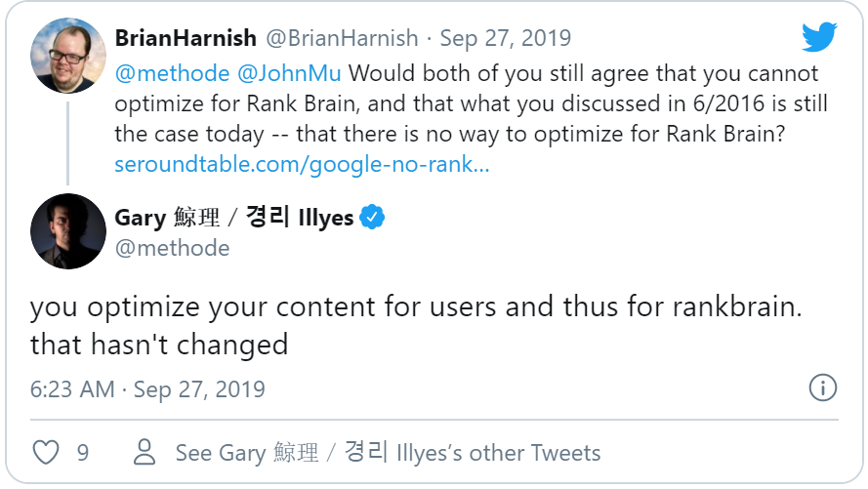Click See Gary Illyes's other Tweets
The height and width of the screenshot is (489, 868).
[x=388, y=453]
